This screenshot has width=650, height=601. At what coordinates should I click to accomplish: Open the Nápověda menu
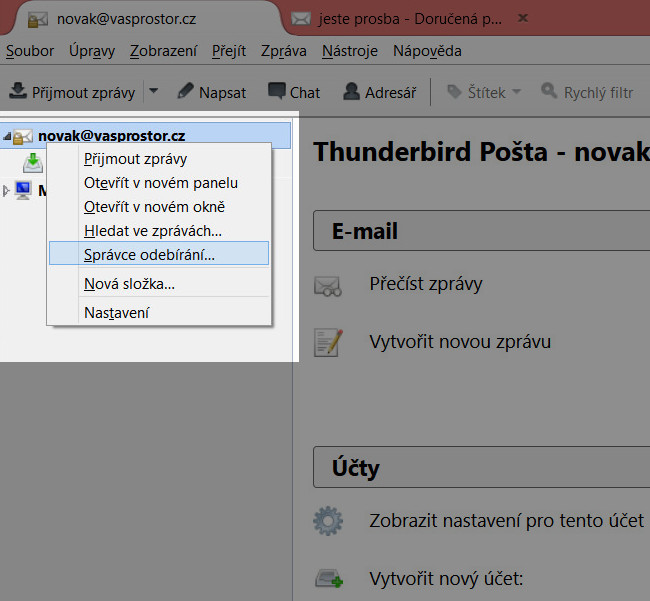[x=427, y=51]
